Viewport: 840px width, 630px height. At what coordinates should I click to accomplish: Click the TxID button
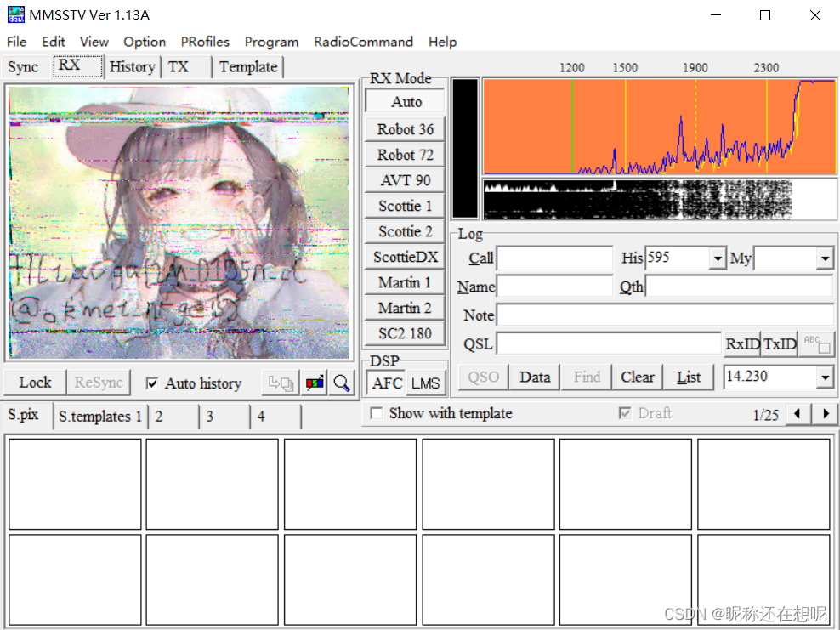780,344
